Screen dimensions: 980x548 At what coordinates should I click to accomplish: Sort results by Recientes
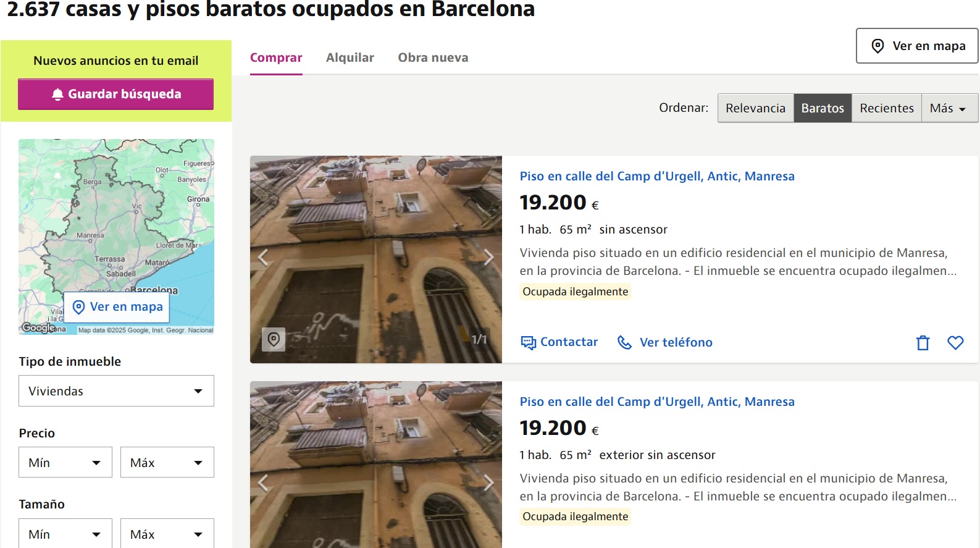[x=887, y=108]
